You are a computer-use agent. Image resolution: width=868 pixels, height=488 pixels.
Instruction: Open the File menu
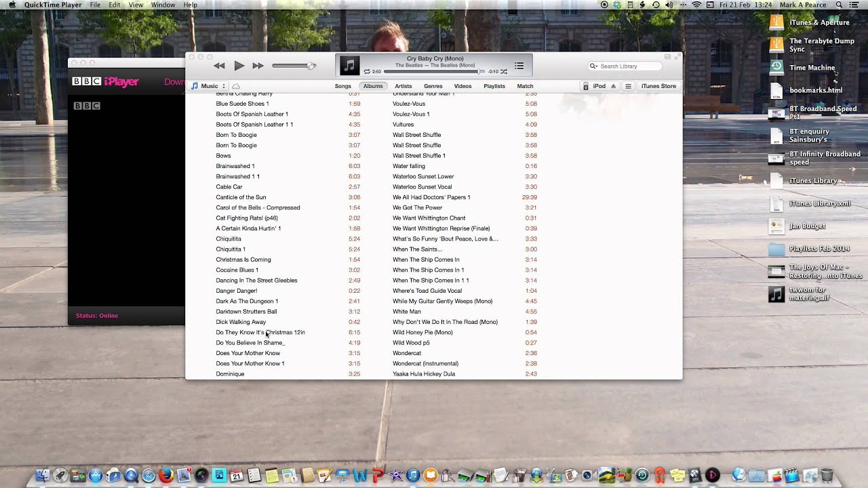pos(95,5)
